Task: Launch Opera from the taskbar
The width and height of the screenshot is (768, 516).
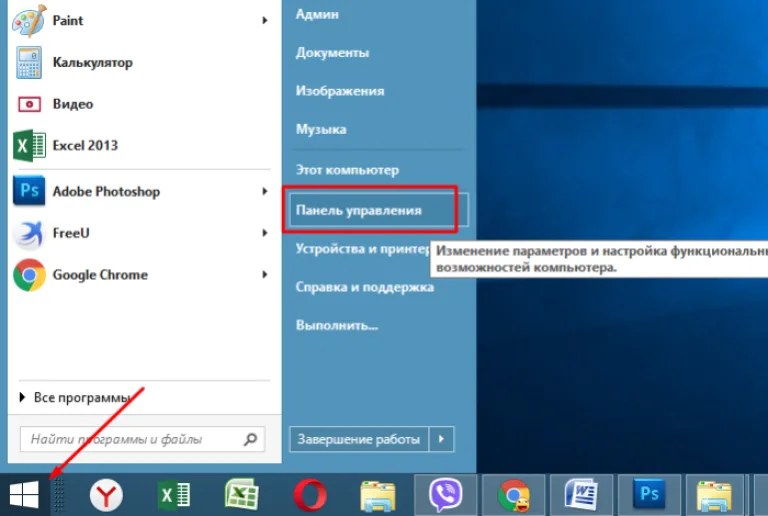Action: pos(310,495)
